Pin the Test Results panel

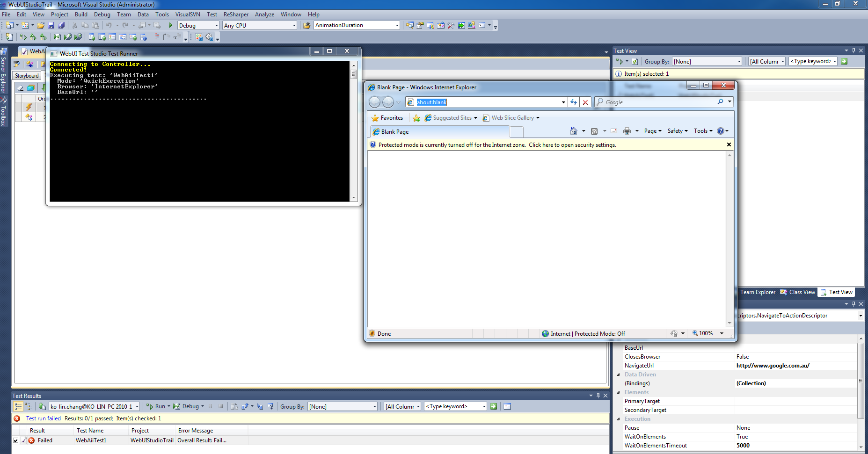click(598, 396)
